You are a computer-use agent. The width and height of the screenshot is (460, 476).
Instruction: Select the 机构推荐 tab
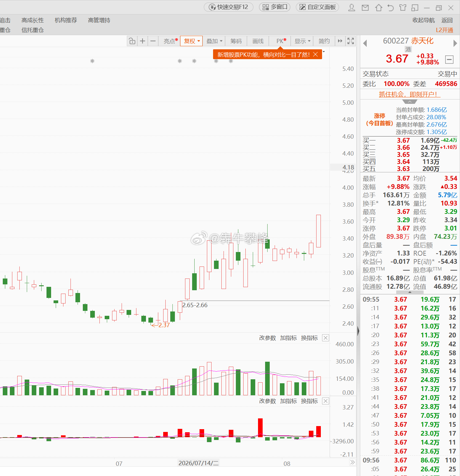click(x=66, y=20)
